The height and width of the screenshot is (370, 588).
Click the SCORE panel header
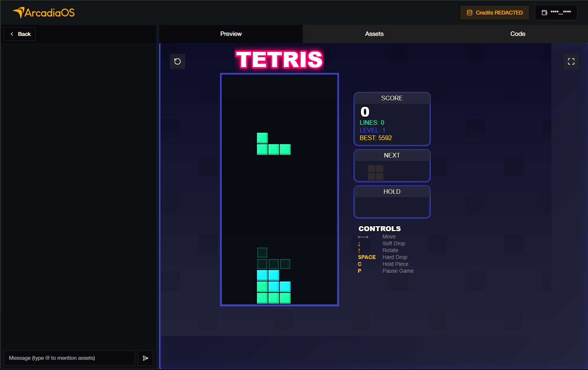tap(392, 98)
